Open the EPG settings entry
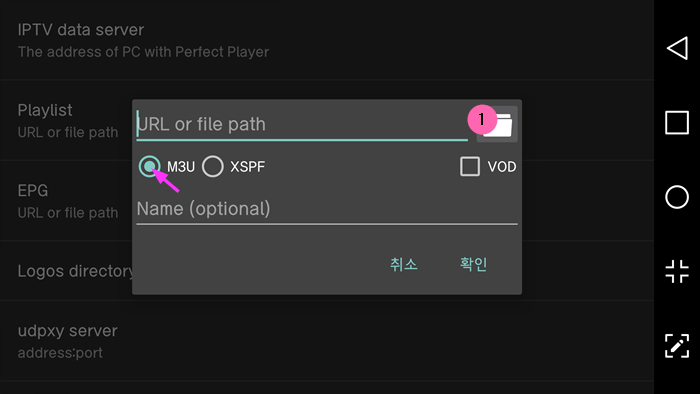The image size is (700, 394). coord(66,201)
